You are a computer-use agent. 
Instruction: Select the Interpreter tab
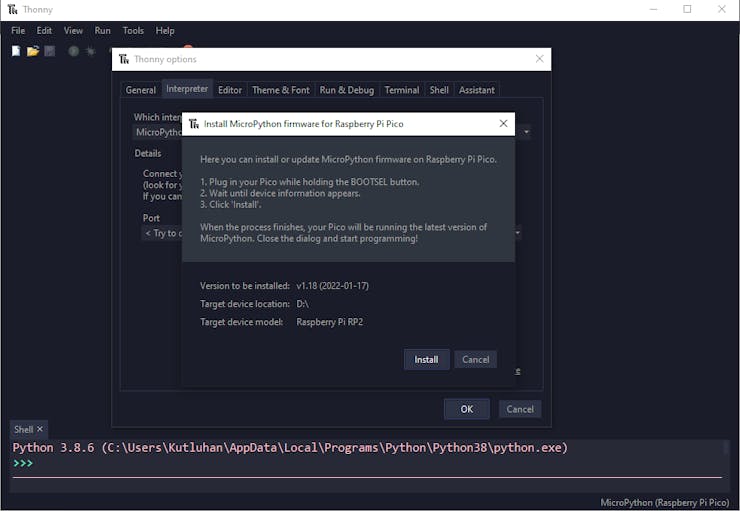pyautogui.click(x=187, y=89)
